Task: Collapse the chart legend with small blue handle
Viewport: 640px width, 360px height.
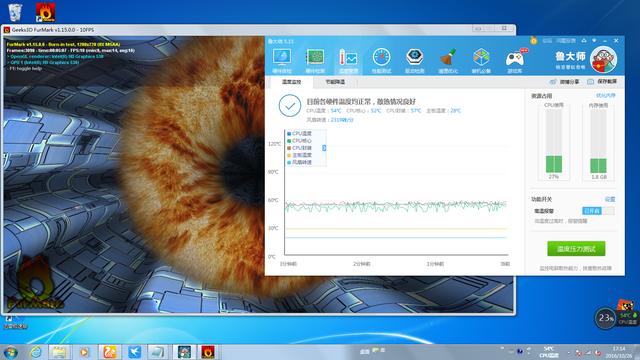Action: pos(324,148)
